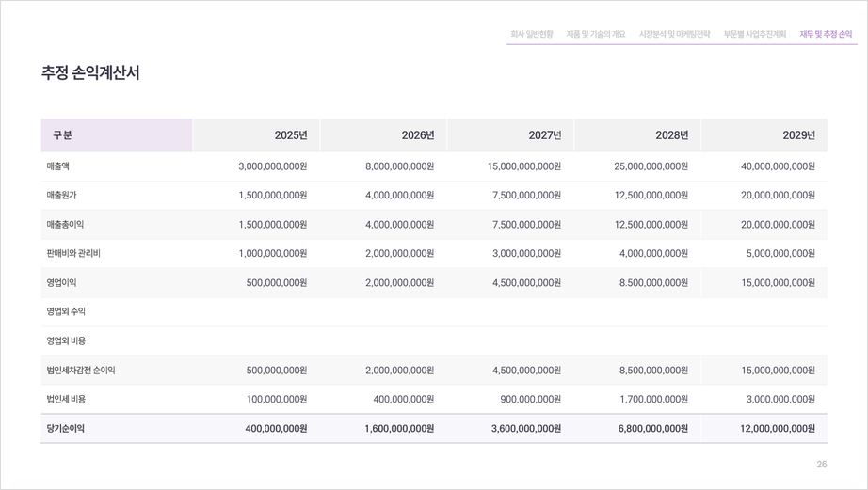Open the 회사 일반현황 tab
Screen dimensions: 868x490
pyautogui.click(x=531, y=34)
